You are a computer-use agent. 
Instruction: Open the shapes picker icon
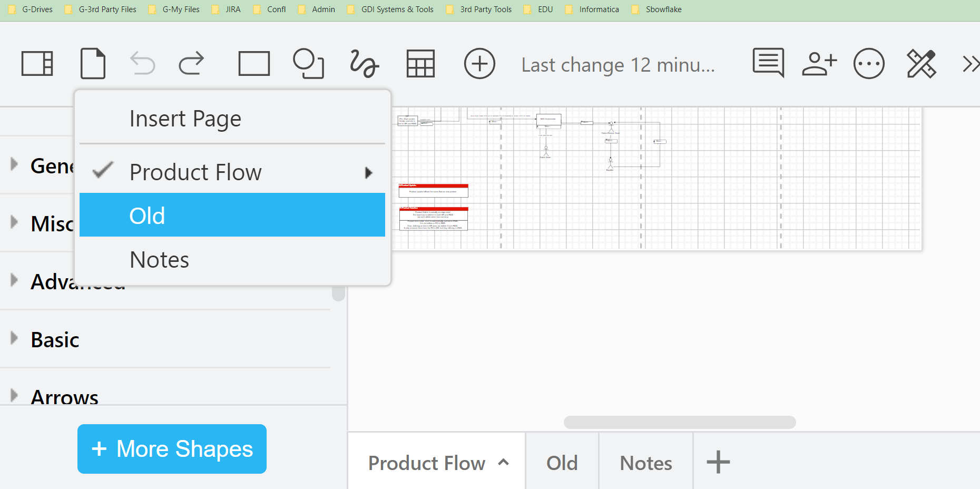coord(308,64)
